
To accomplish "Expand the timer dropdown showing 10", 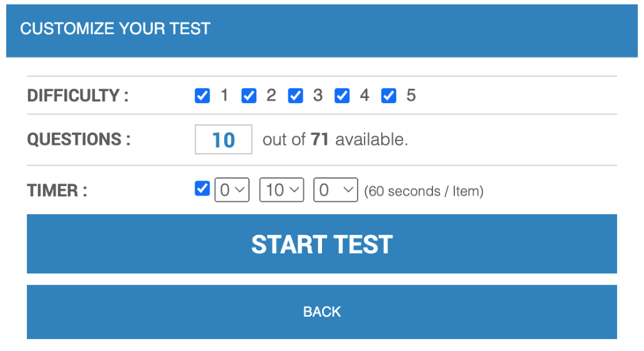I will 281,190.
